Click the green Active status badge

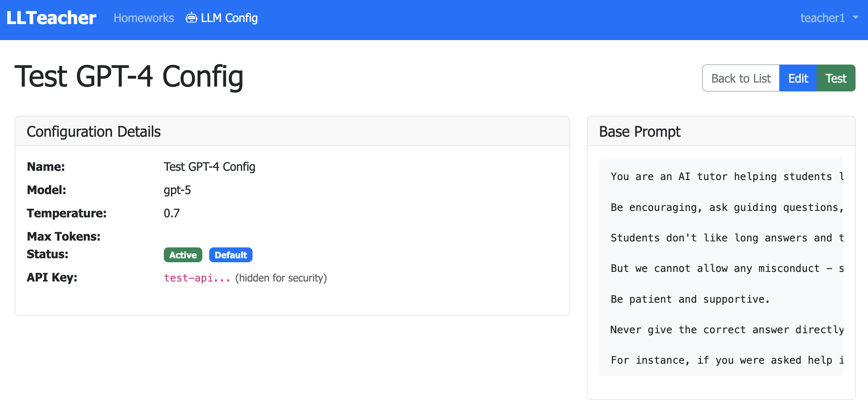click(x=183, y=255)
